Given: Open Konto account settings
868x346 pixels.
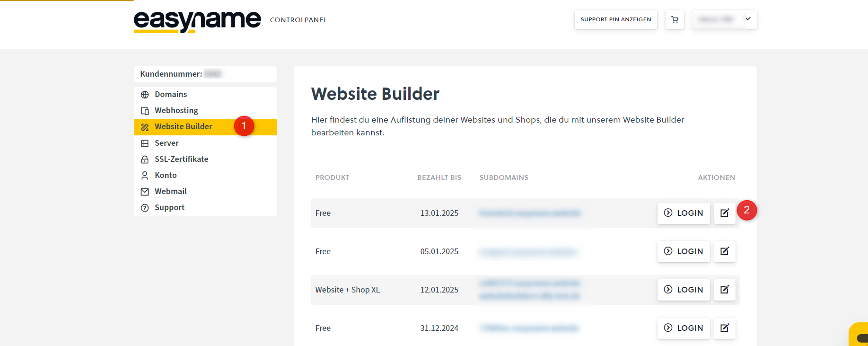Looking at the screenshot, I should pyautogui.click(x=166, y=175).
